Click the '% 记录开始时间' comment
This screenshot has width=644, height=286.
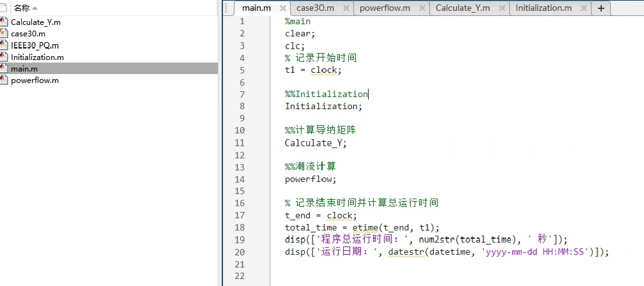click(x=320, y=58)
